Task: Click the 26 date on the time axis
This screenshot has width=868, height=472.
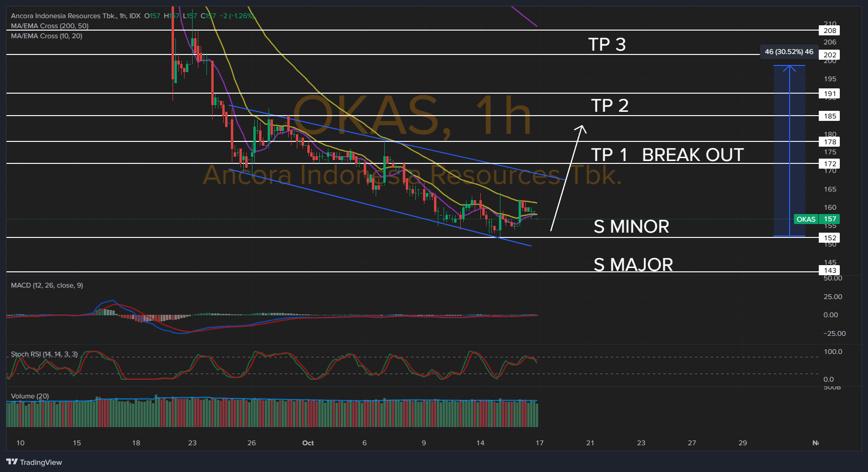Action: click(252, 443)
